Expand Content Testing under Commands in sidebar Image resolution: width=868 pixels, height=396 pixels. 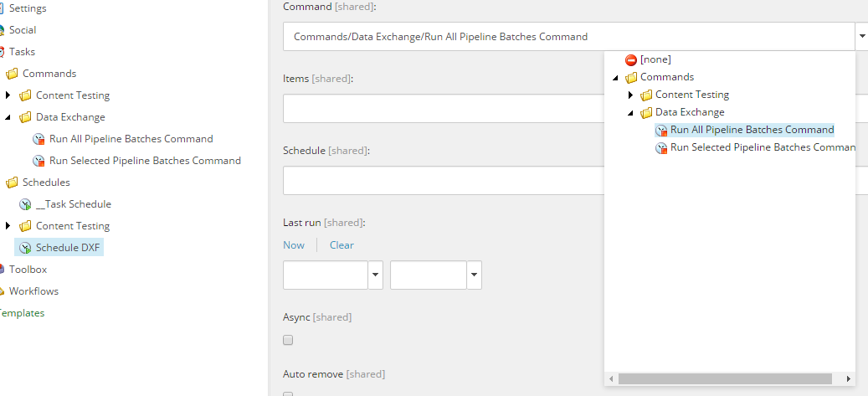point(8,95)
